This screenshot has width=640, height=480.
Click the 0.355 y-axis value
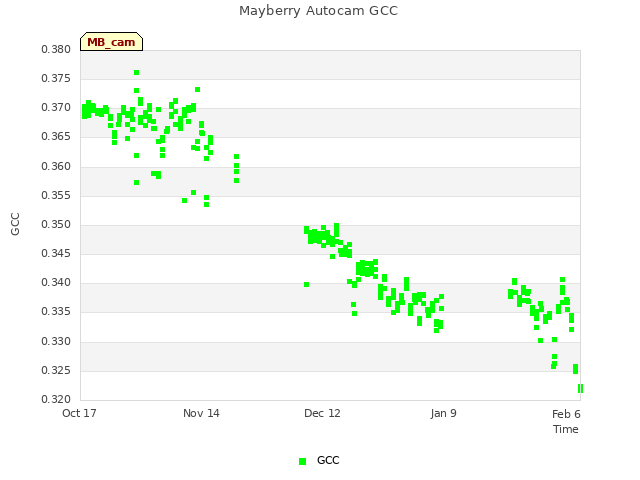[x=56, y=196]
